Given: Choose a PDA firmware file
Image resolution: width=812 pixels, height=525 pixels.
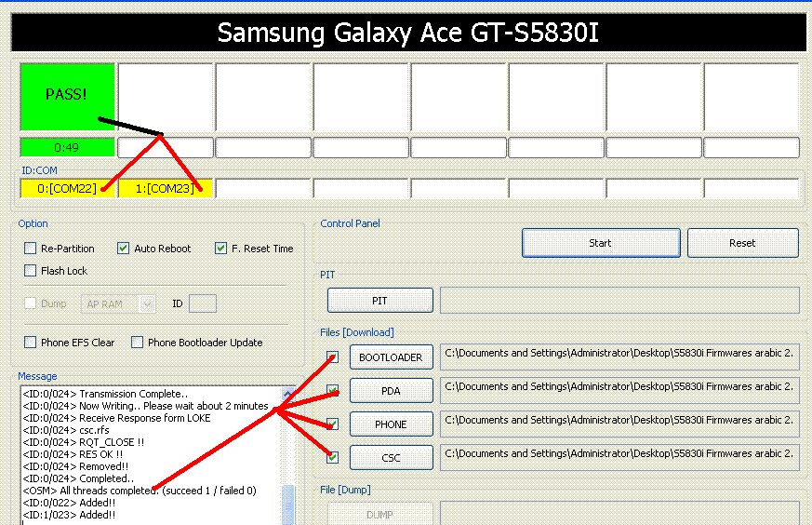Looking at the screenshot, I should pos(391,391).
